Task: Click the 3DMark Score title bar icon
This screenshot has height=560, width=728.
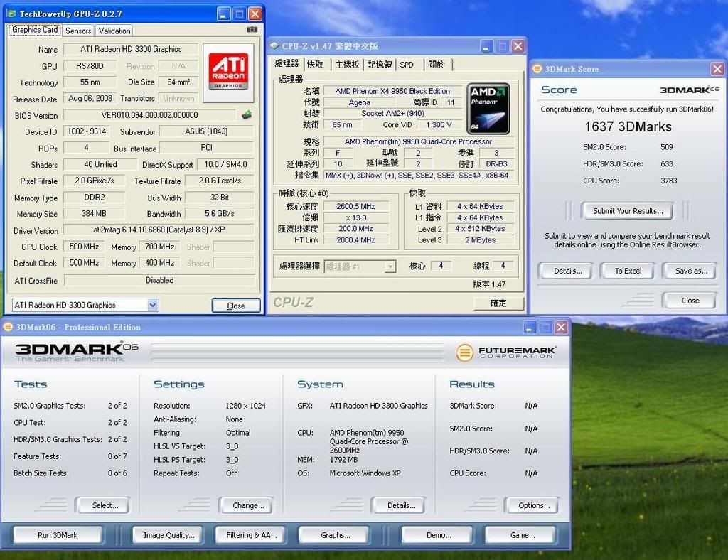Action: click(x=537, y=69)
